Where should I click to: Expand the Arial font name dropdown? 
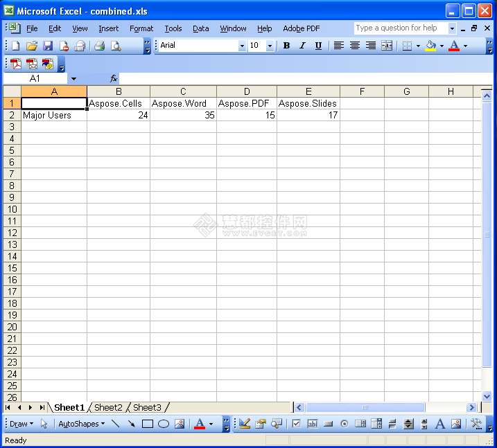pos(242,46)
